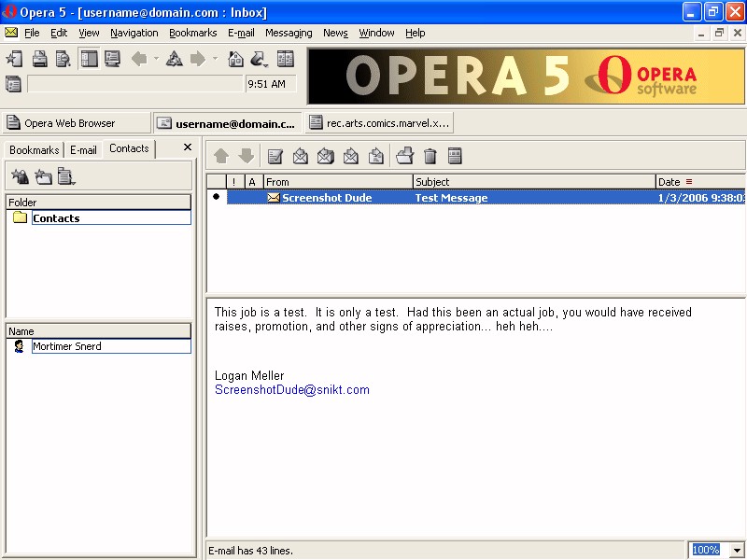Click the cascading documents icon beside address bar
This screenshot has width=747, height=560.
click(x=13, y=84)
